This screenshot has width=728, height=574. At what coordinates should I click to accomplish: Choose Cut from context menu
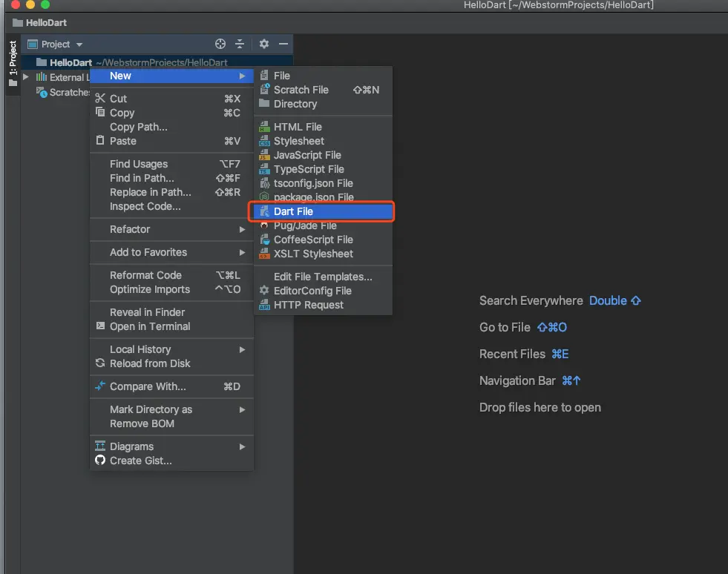pyautogui.click(x=171, y=99)
